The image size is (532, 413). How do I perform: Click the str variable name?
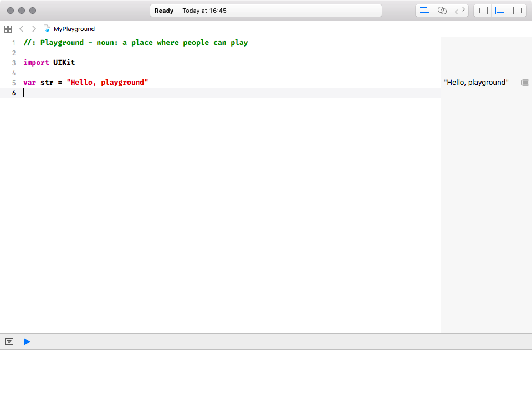[x=47, y=83]
